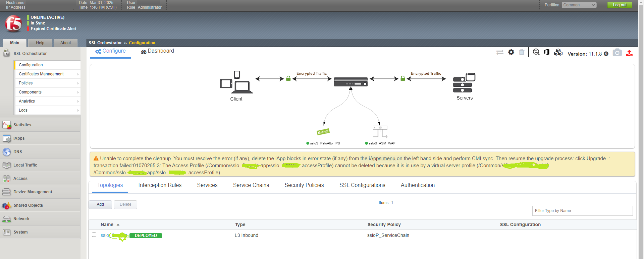The height and width of the screenshot is (259, 644).
Task: Click the Delete button
Action: pos(125,204)
